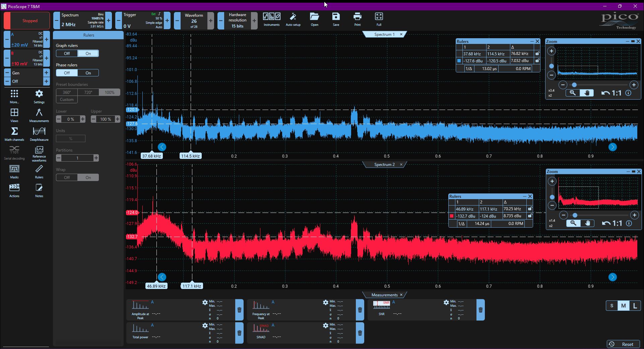Open settings for Total power measurement
Screen dimensions: 644x349
[205, 326]
